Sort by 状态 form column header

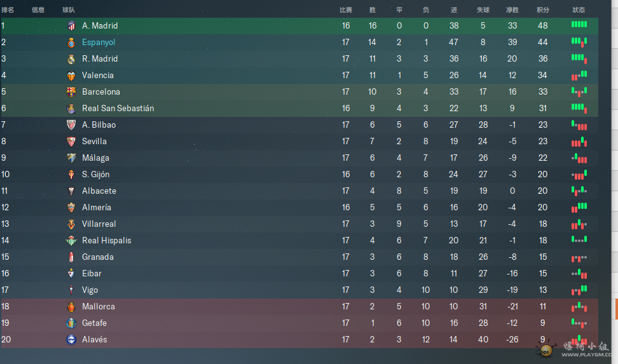pos(579,10)
